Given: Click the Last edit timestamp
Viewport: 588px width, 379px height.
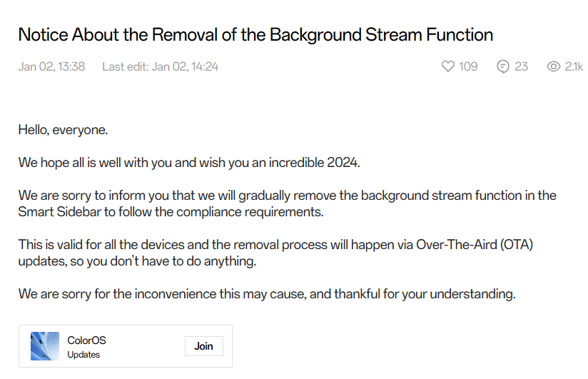Looking at the screenshot, I should [160, 66].
